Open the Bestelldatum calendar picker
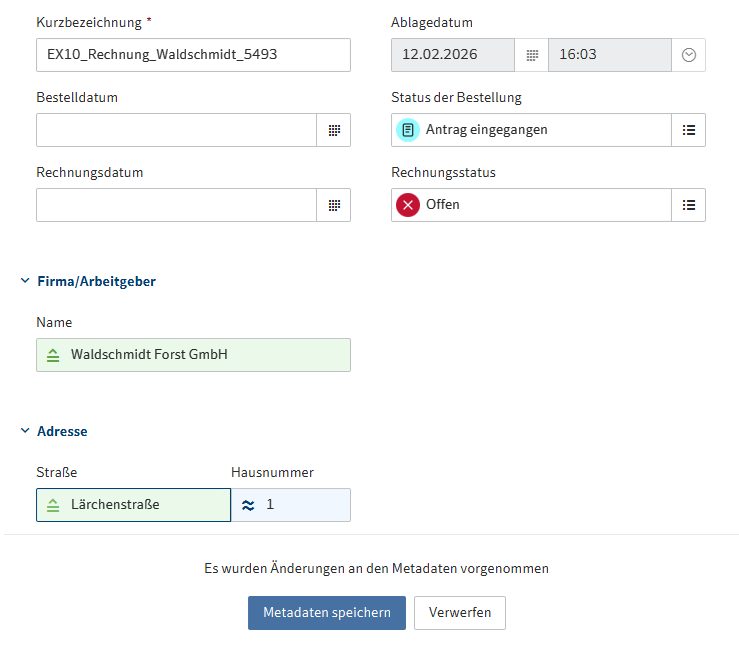The width and height of the screenshot is (739, 654). pyautogui.click(x=334, y=130)
